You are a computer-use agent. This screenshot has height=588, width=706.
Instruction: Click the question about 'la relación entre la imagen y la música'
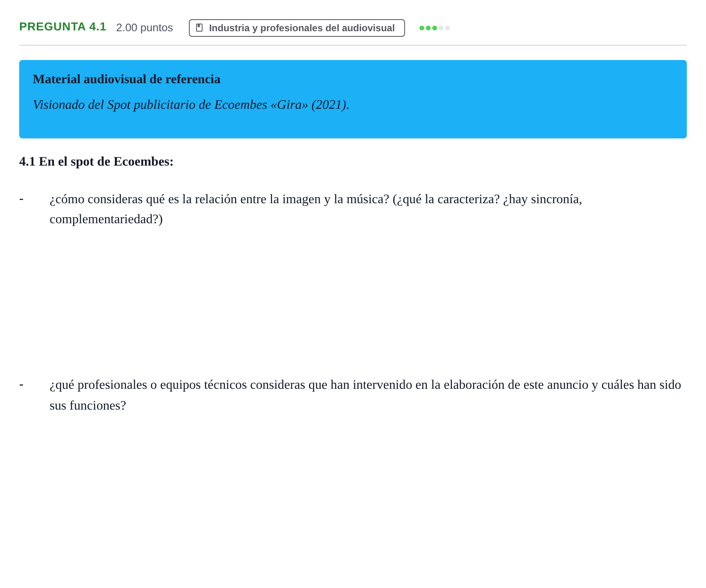point(316,209)
